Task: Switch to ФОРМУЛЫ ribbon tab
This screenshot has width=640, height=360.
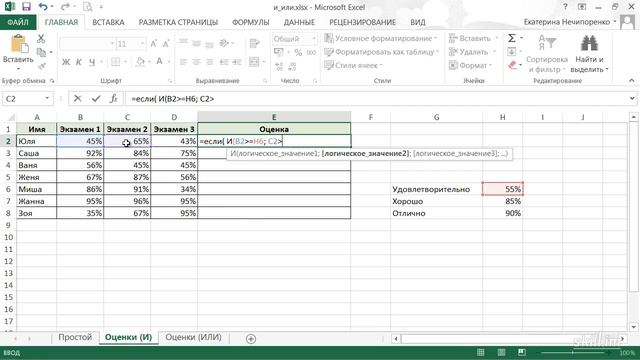Action: click(x=250, y=22)
